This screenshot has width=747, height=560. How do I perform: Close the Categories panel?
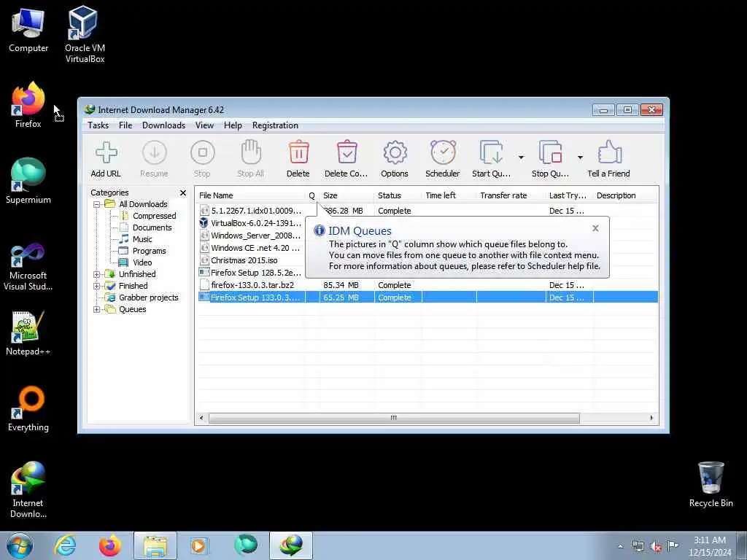183,192
